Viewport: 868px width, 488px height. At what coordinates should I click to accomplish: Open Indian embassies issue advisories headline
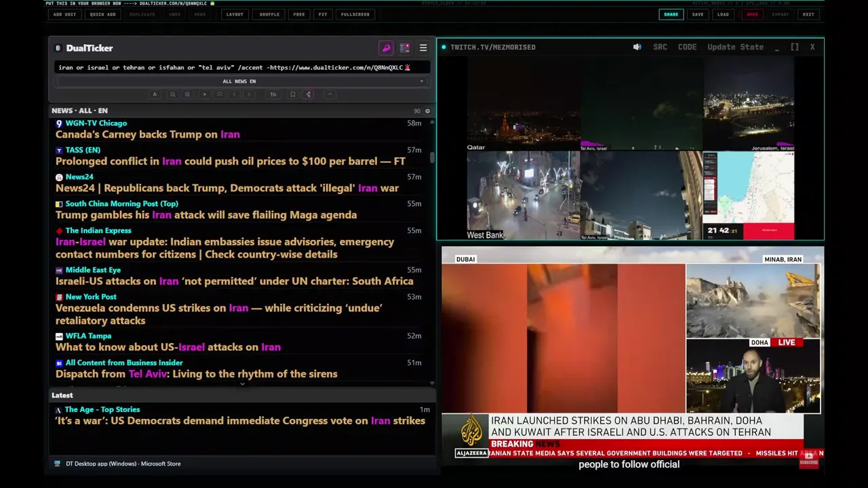224,248
